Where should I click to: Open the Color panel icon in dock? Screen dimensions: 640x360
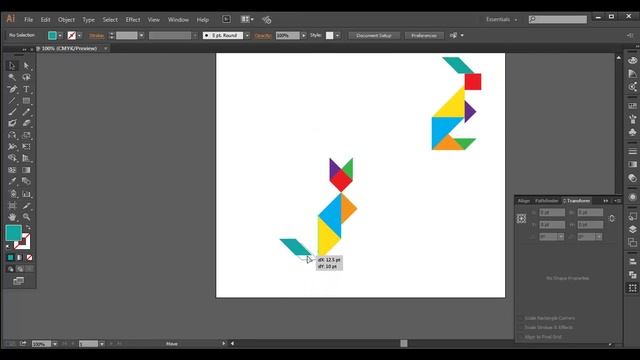click(x=633, y=61)
